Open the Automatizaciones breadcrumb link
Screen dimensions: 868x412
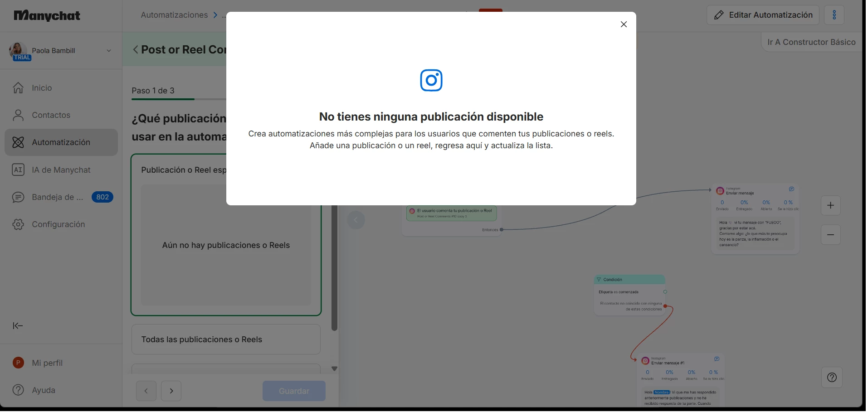174,15
